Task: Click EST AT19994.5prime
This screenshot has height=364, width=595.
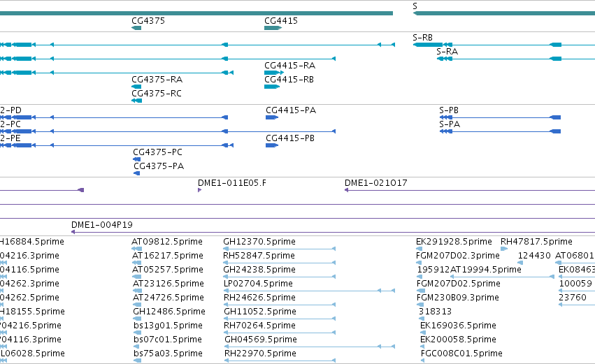Action: tap(486, 270)
